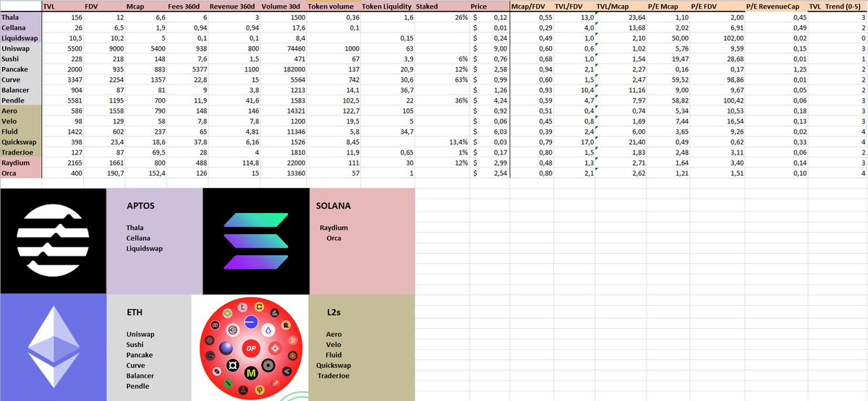
Task: Select the Revenue 360d header cell
Action: coord(234,6)
